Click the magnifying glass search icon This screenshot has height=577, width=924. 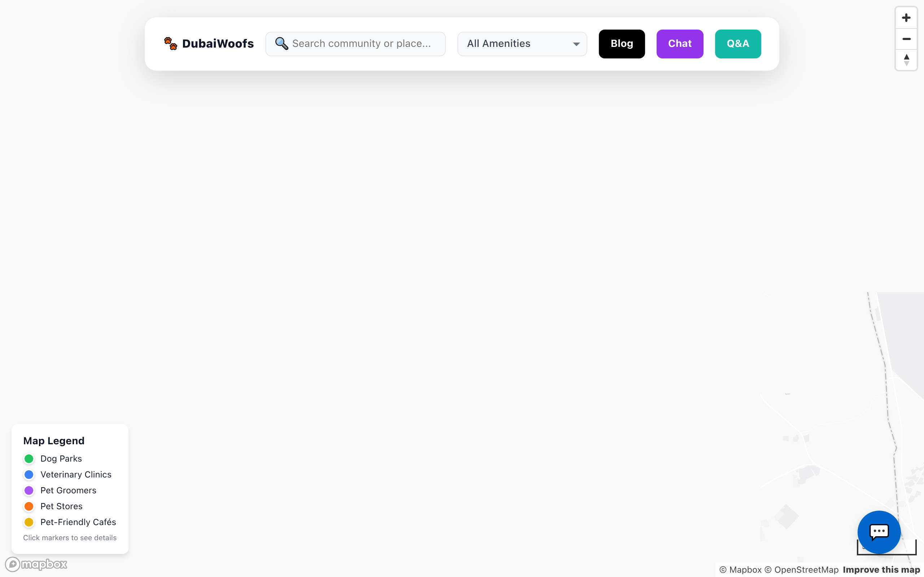tap(282, 44)
